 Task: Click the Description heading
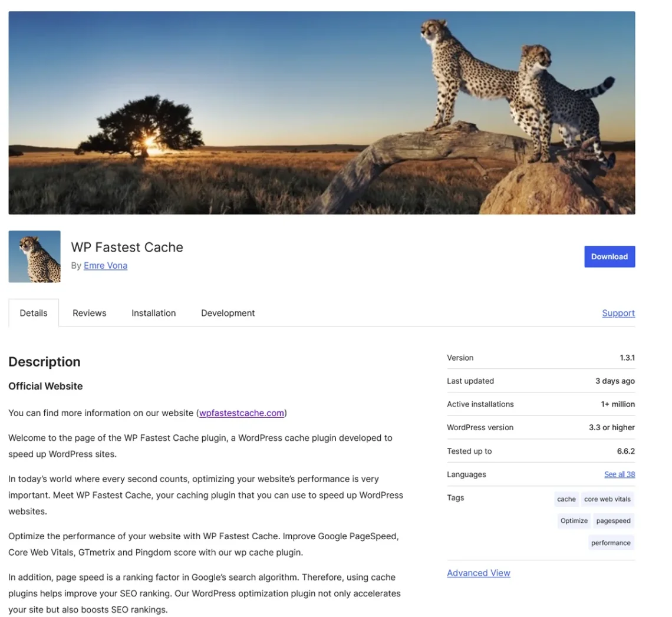point(44,362)
